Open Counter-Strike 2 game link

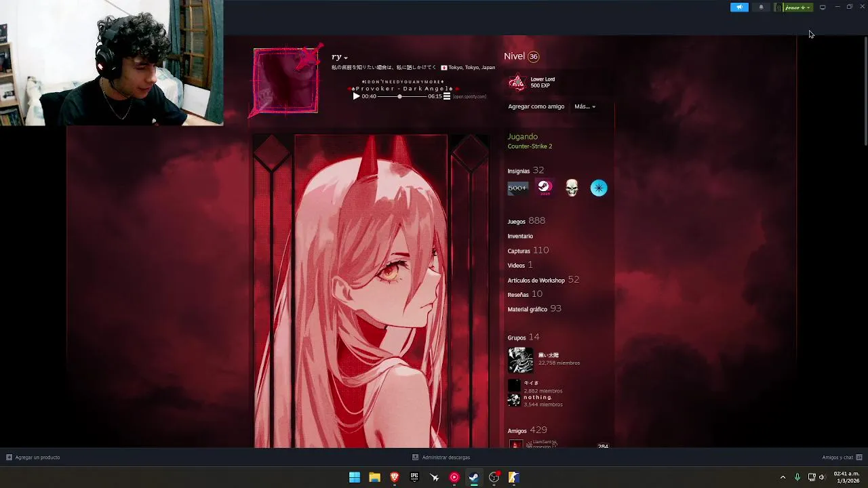530,146
